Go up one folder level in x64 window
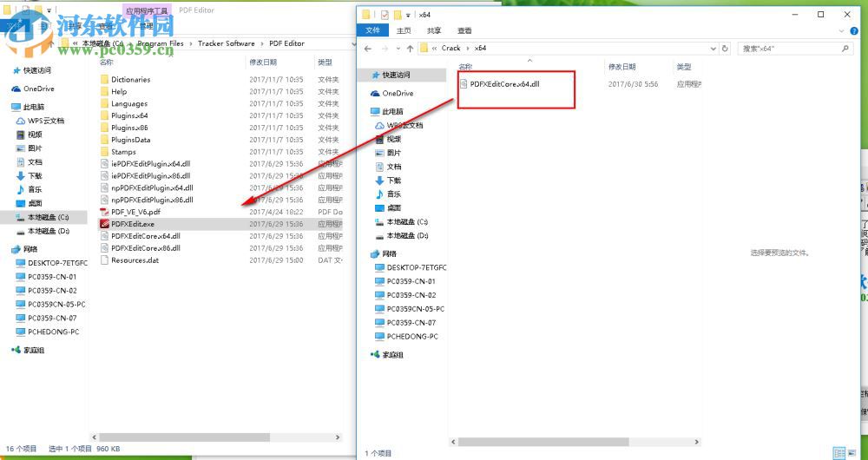The height and width of the screenshot is (460, 868). pos(411,49)
